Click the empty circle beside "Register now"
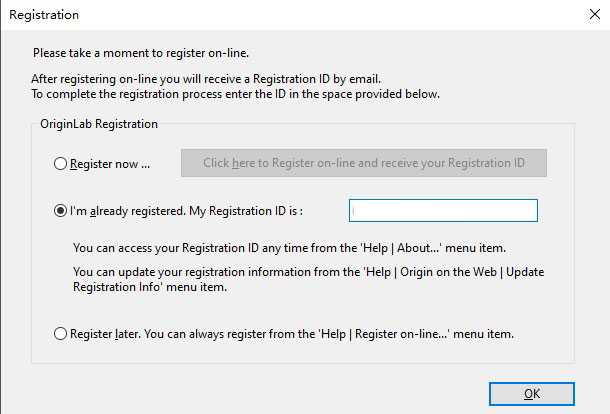Screen dimensions: 610x414 click(x=62, y=163)
